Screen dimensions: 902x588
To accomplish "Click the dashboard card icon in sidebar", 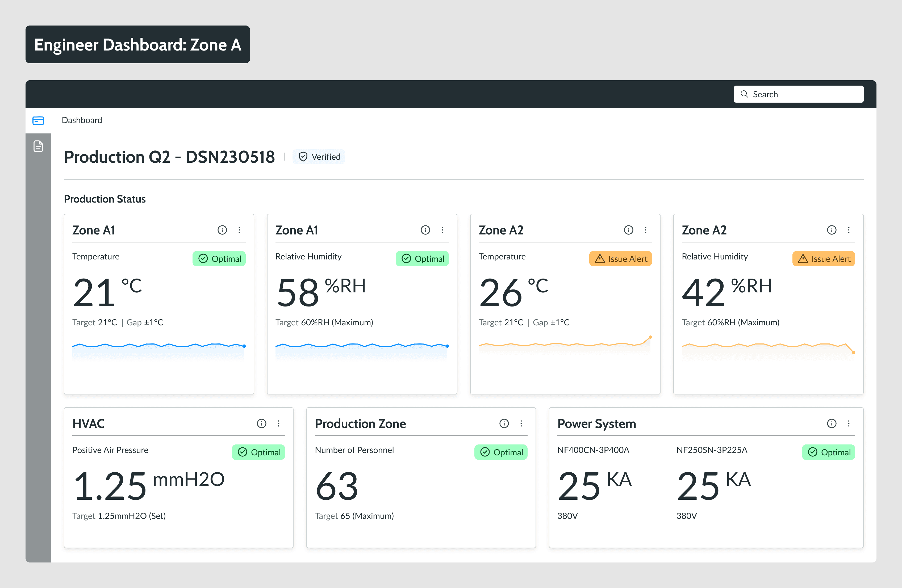I will click(x=38, y=120).
